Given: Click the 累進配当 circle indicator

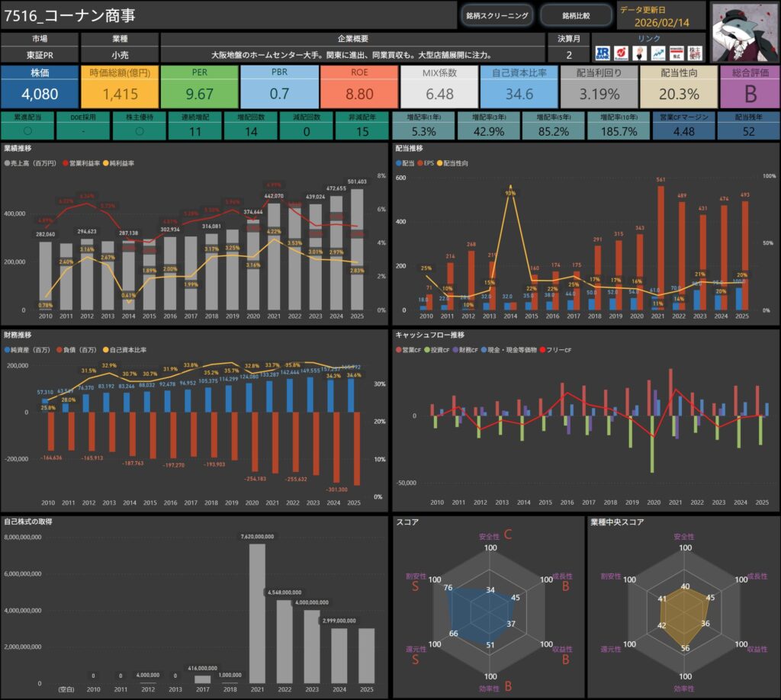Looking at the screenshot, I should [x=27, y=131].
